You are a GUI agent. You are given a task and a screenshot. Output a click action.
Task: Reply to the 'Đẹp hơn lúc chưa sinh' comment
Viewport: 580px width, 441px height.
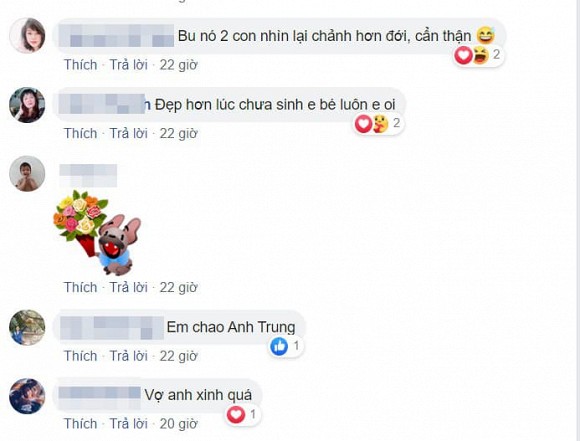pos(128,134)
